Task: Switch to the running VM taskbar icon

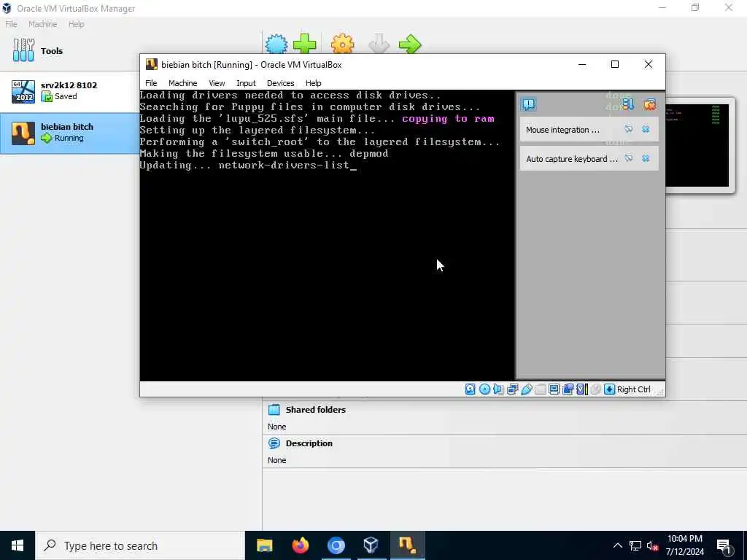Action: [407, 545]
